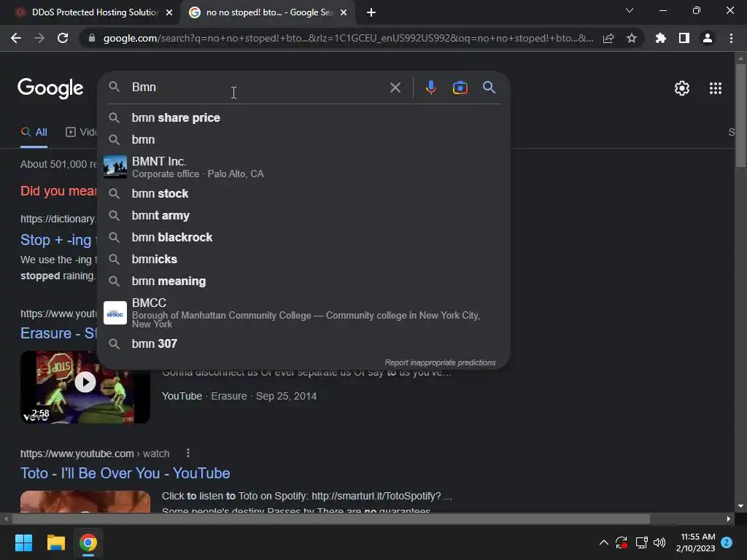Select suggestion 'bmn blackrock'
The height and width of the screenshot is (560, 747).
coord(304,237)
